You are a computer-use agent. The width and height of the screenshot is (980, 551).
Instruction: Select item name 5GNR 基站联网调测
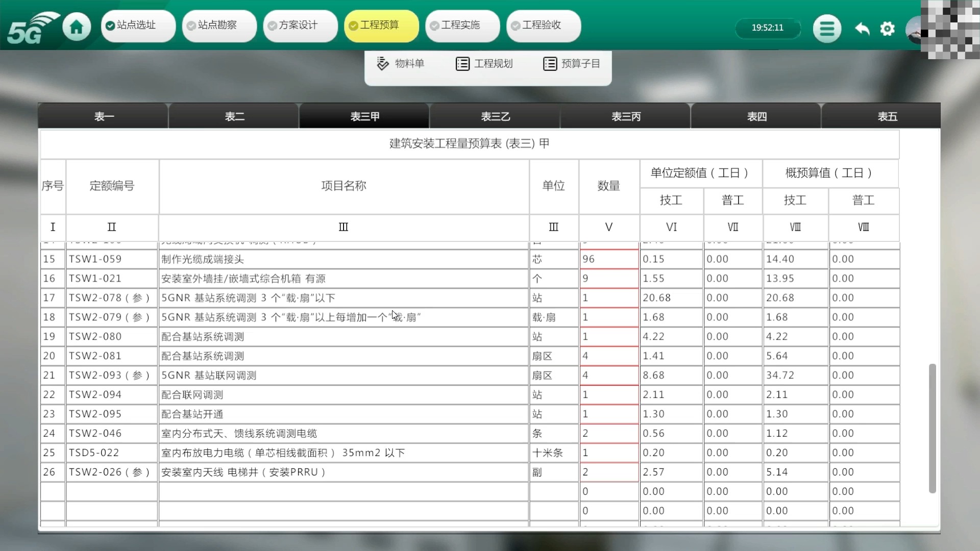pyautogui.click(x=209, y=375)
